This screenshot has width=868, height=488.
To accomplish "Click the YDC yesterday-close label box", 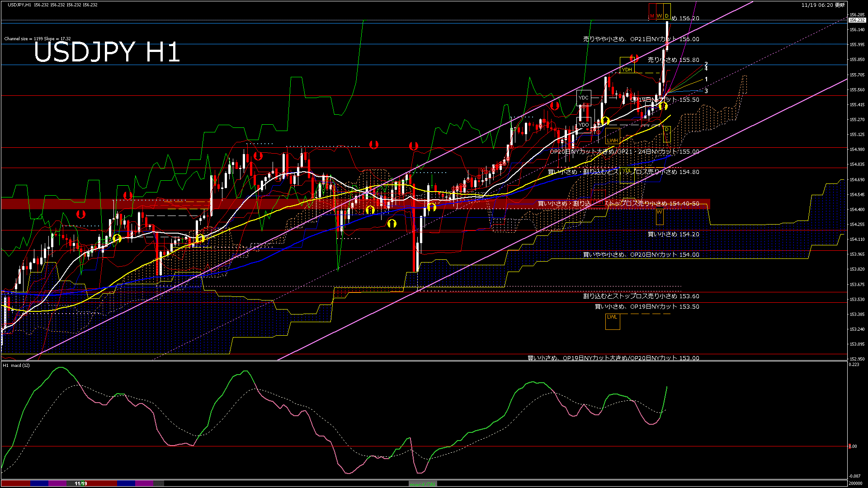I will [x=584, y=98].
